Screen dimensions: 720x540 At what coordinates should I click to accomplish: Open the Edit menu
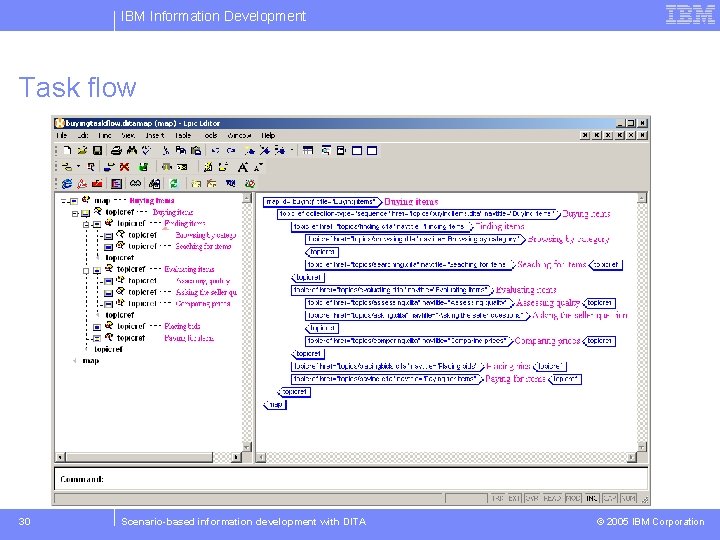click(83, 135)
